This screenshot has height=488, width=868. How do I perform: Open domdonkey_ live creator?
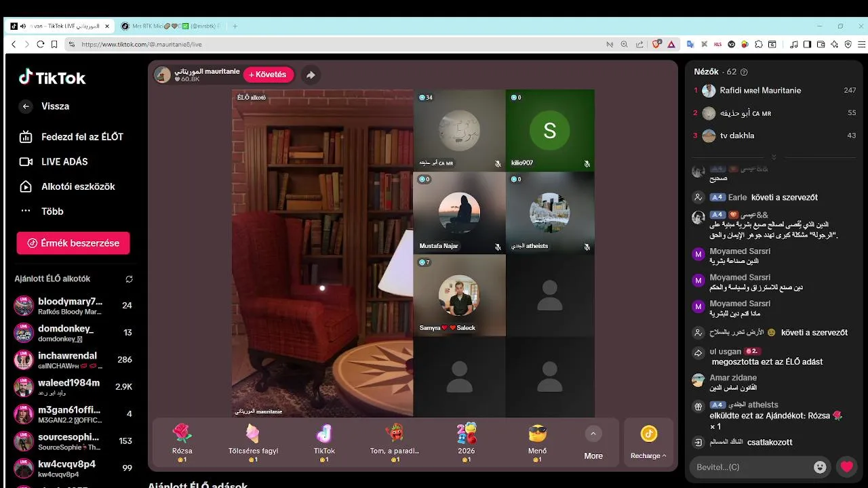[x=73, y=332]
